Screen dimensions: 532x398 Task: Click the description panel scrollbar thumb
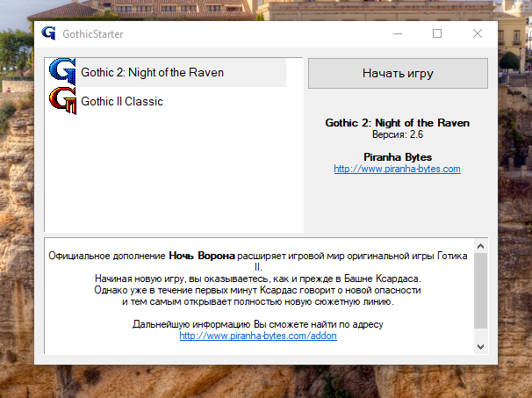[480, 291]
